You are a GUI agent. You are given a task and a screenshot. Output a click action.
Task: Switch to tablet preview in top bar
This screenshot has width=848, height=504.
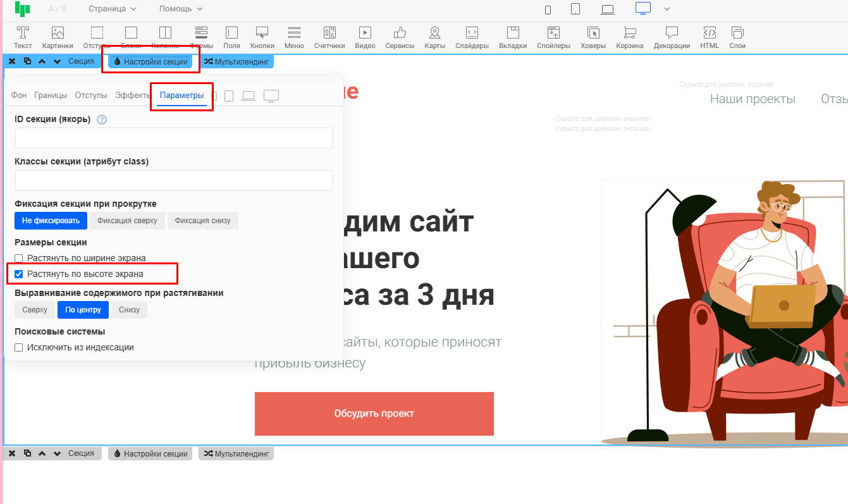point(575,9)
